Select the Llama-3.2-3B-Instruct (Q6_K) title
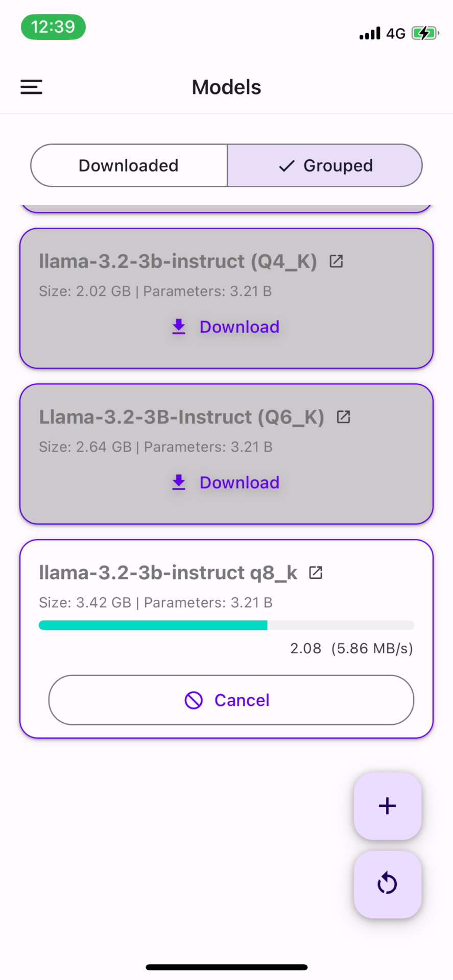The image size is (453, 980). pyautogui.click(x=181, y=417)
